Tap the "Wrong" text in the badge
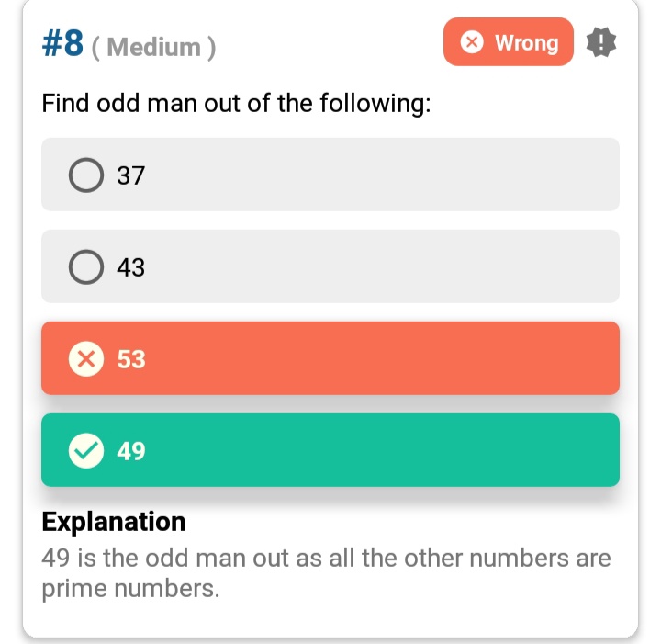The height and width of the screenshot is (644, 661). coord(526,42)
